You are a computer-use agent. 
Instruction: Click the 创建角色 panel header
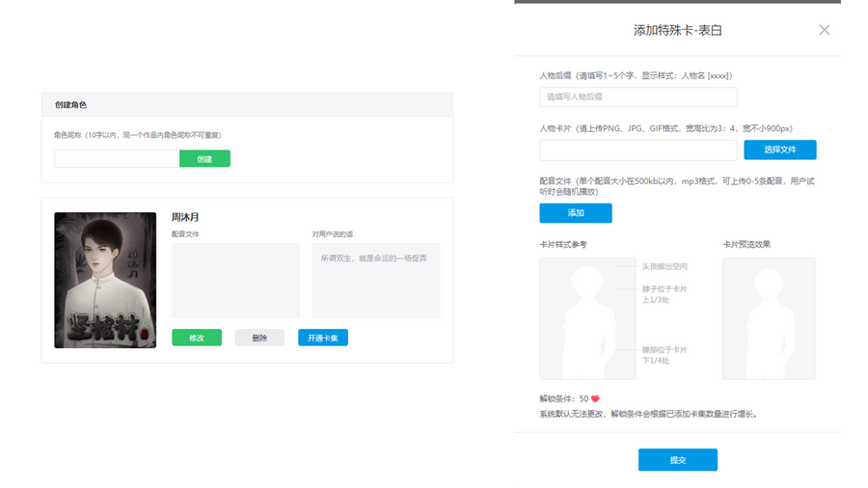click(247, 104)
